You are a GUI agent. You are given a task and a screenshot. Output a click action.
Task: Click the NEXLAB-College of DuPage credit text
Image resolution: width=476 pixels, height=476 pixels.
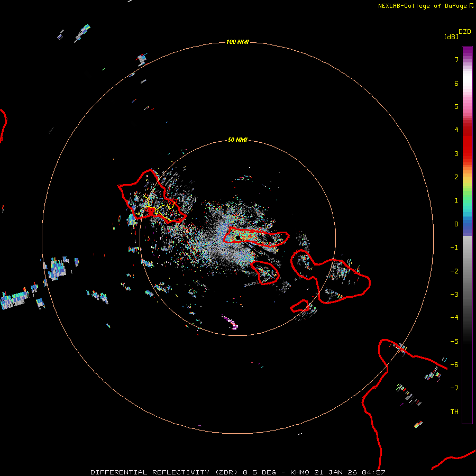pyautogui.click(x=425, y=6)
